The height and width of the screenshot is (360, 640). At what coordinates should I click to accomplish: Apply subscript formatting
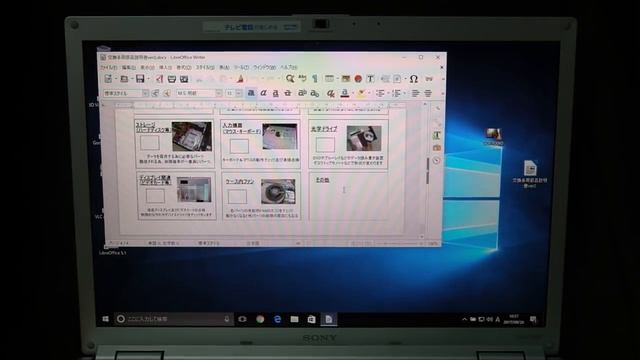point(314,93)
